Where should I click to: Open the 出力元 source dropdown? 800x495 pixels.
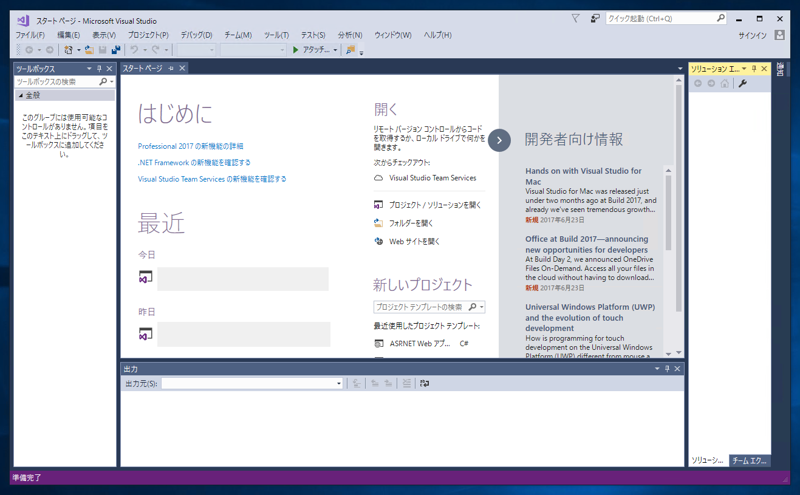coord(339,384)
